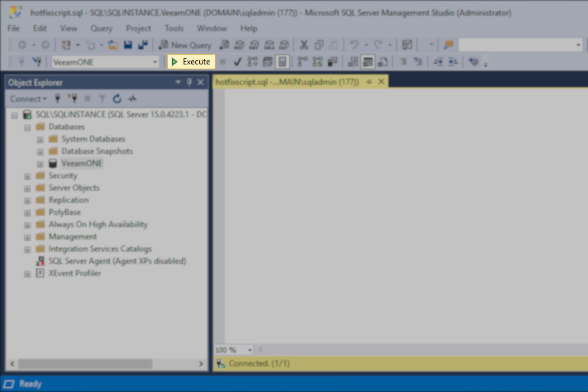Viewport: 588px width, 392px height.
Task: Click the Save All icon
Action: 143,45
